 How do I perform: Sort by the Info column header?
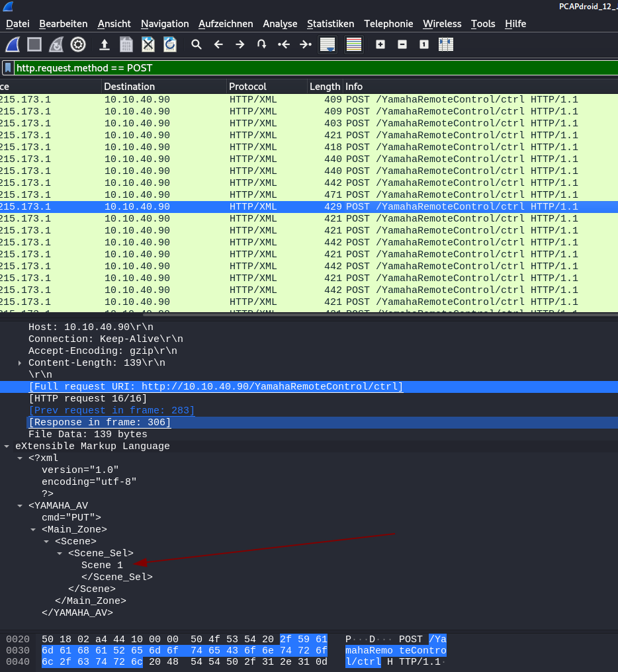point(480,87)
